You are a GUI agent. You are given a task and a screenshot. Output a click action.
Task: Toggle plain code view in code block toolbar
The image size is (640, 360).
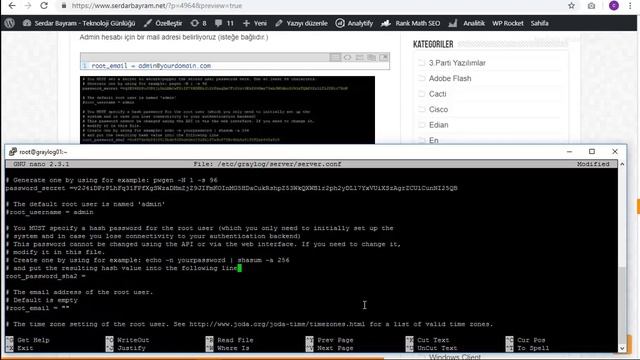(347, 58)
